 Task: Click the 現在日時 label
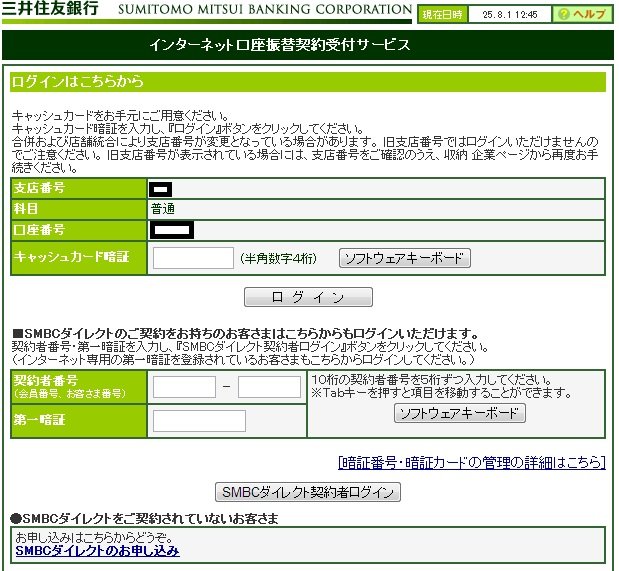click(442, 15)
